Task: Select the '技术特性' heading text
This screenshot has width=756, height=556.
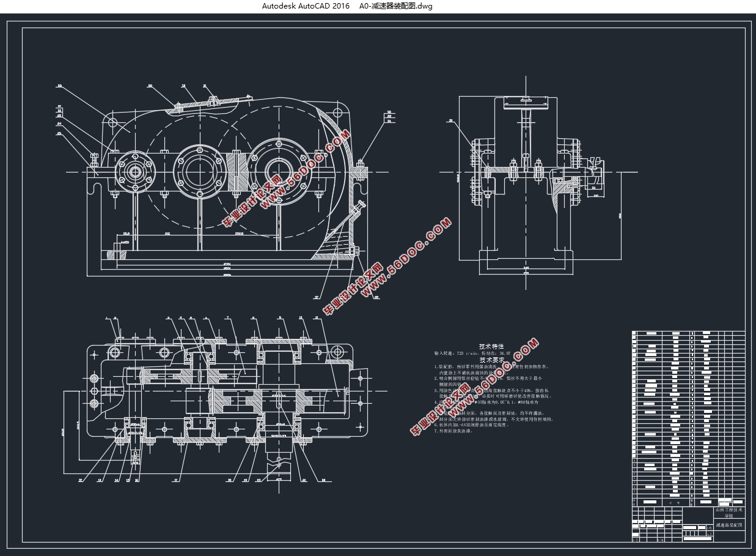Action: click(x=491, y=346)
